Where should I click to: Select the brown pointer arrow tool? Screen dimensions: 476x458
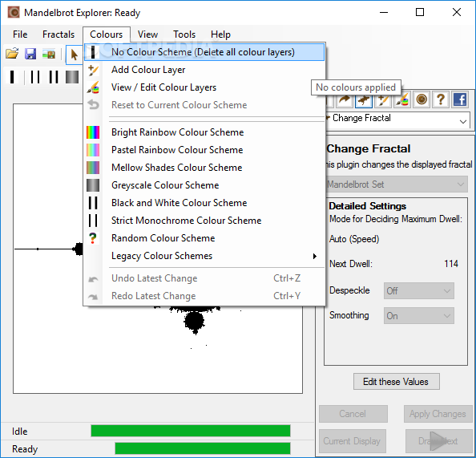pos(74,55)
